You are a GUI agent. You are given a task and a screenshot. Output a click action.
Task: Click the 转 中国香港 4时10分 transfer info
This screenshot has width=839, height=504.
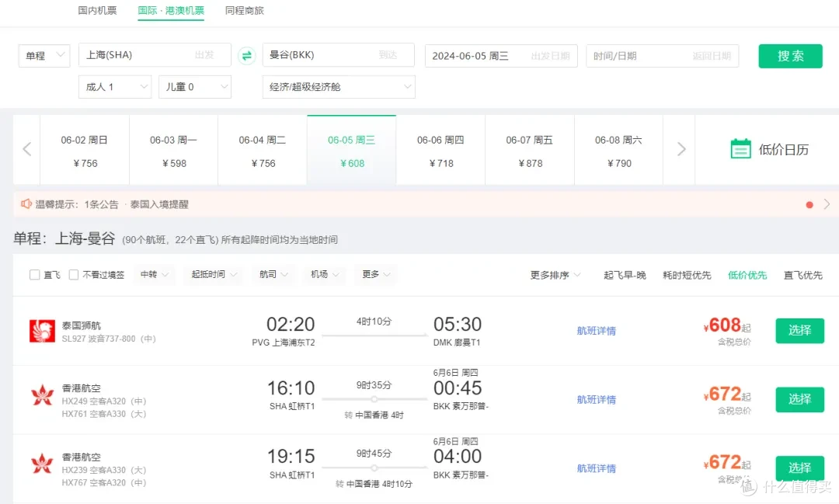(x=374, y=484)
